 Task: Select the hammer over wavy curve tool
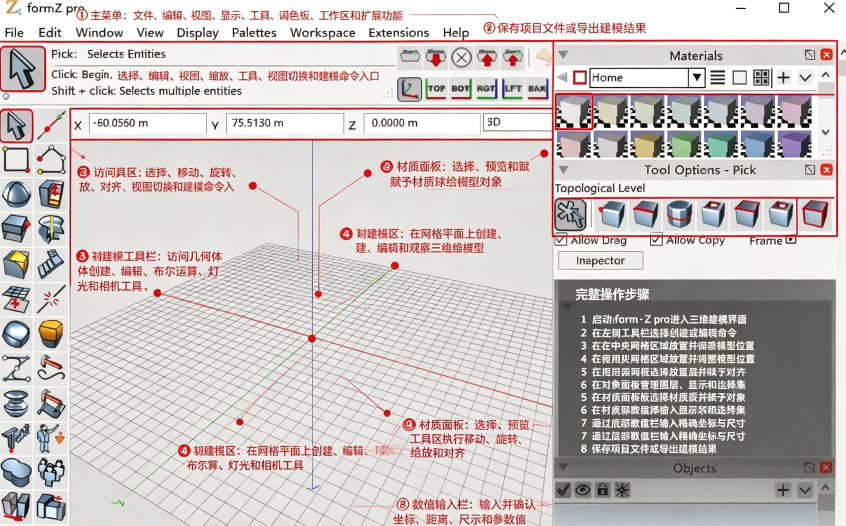51,368
